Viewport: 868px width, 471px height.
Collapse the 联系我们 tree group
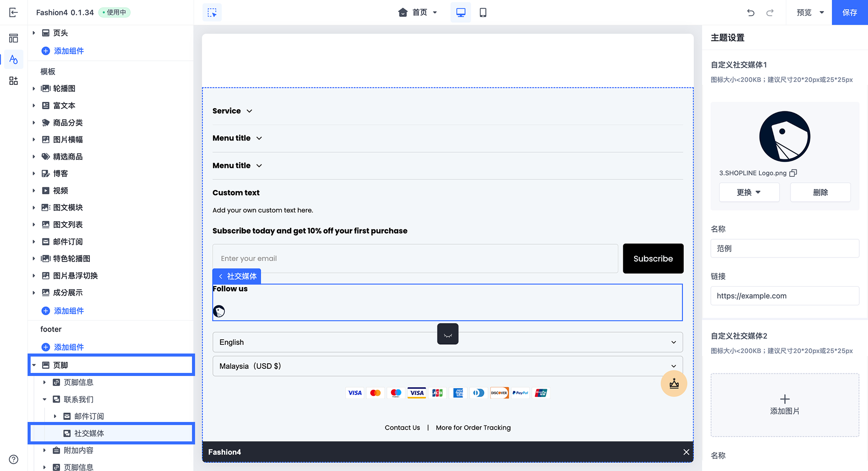tap(44, 399)
